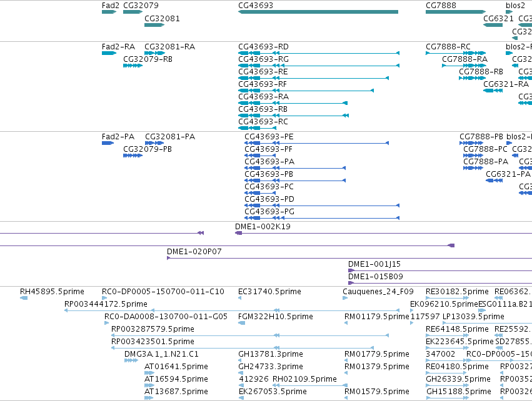
Task: Select the CG32079-PB protein label
Action: coord(148,149)
